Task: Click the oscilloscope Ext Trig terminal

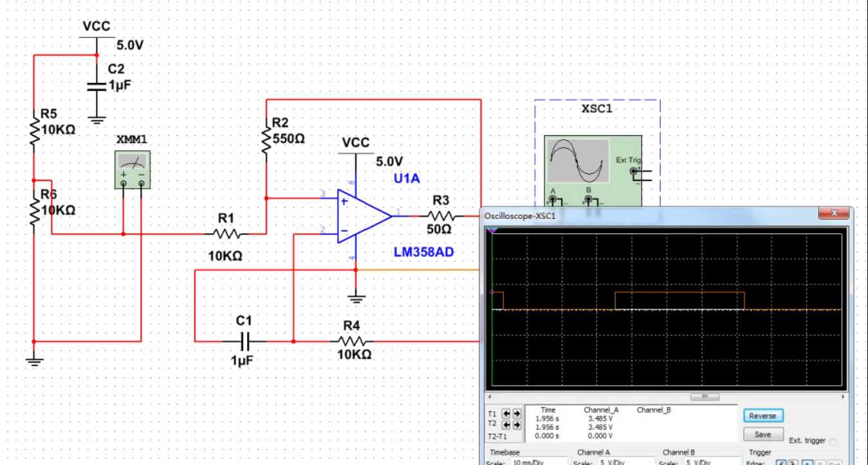Action: click(633, 171)
